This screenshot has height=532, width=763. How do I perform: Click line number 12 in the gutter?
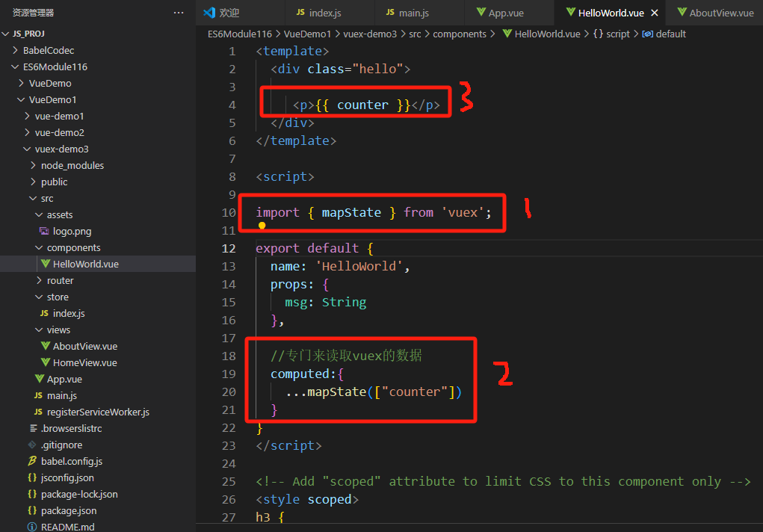pyautogui.click(x=229, y=248)
